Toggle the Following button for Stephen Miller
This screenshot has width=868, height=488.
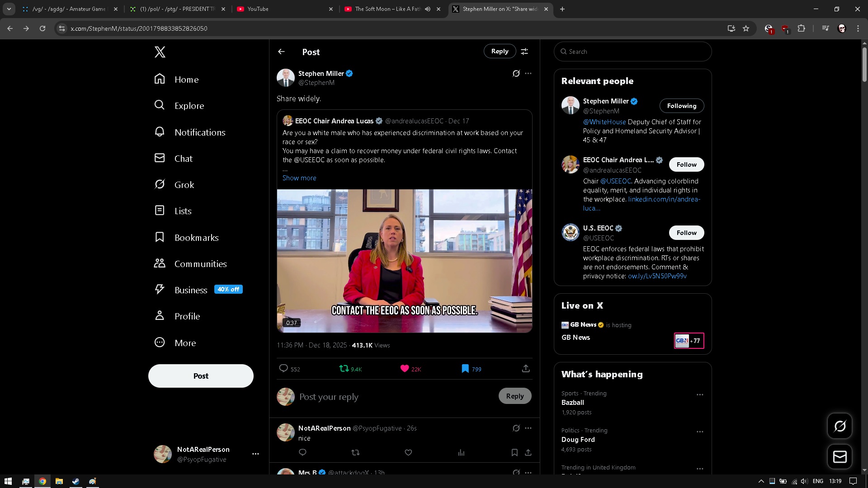point(681,106)
